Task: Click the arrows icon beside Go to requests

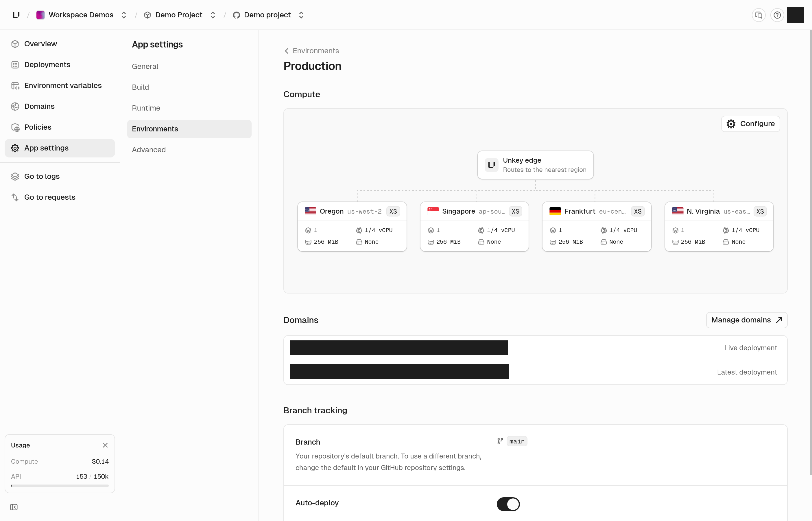Action: 15,197
